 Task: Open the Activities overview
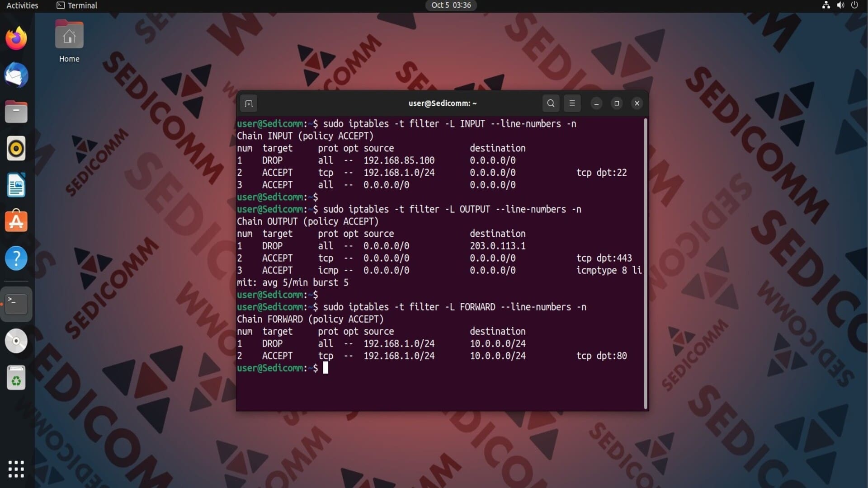pyautogui.click(x=22, y=5)
